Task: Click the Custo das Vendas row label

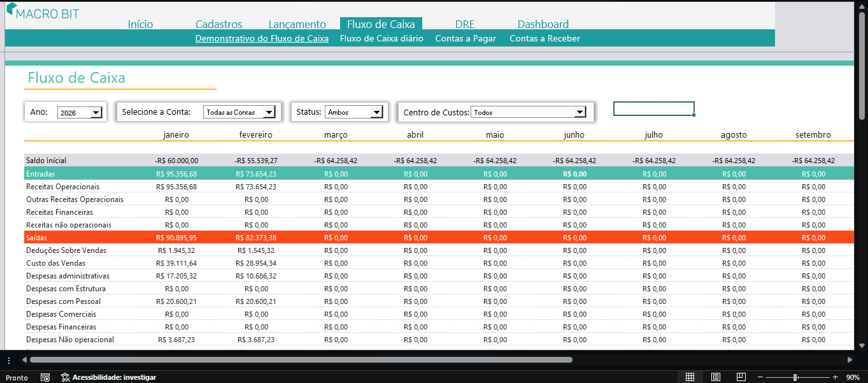Action: pos(56,263)
